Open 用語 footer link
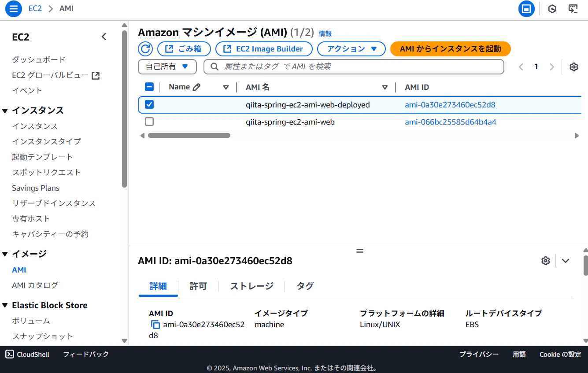Viewport: 588px width, 373px height. click(519, 354)
